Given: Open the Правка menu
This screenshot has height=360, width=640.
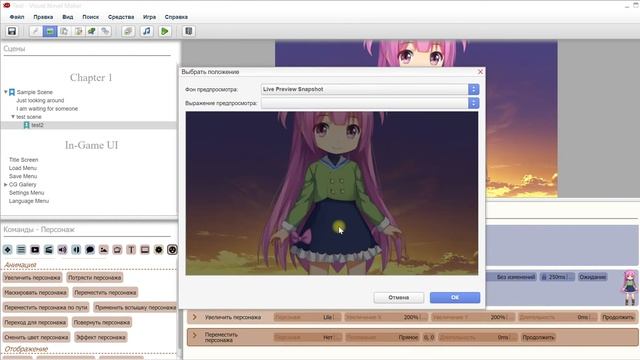Looking at the screenshot, I should [43, 17].
